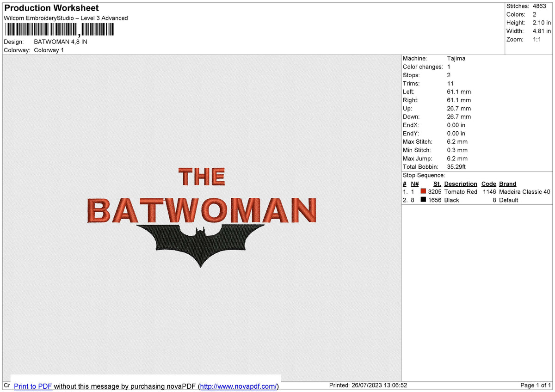The height and width of the screenshot is (392, 555).
Task: Click the EndY value 0.00 in
Action: click(456, 133)
